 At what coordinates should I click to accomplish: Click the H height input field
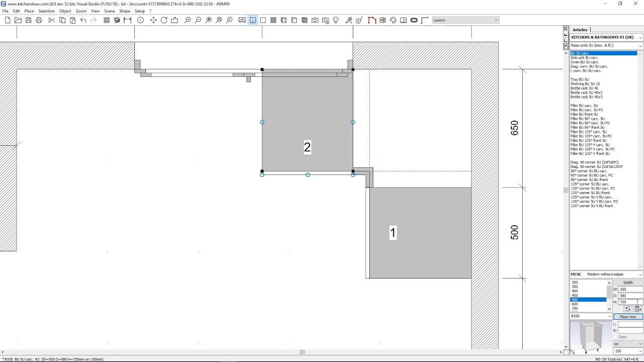[630, 302]
